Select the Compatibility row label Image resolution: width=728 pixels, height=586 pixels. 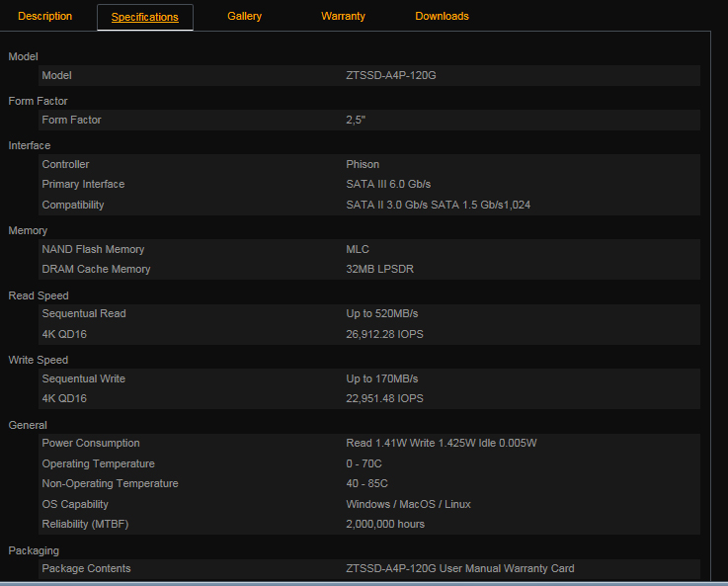(x=73, y=205)
